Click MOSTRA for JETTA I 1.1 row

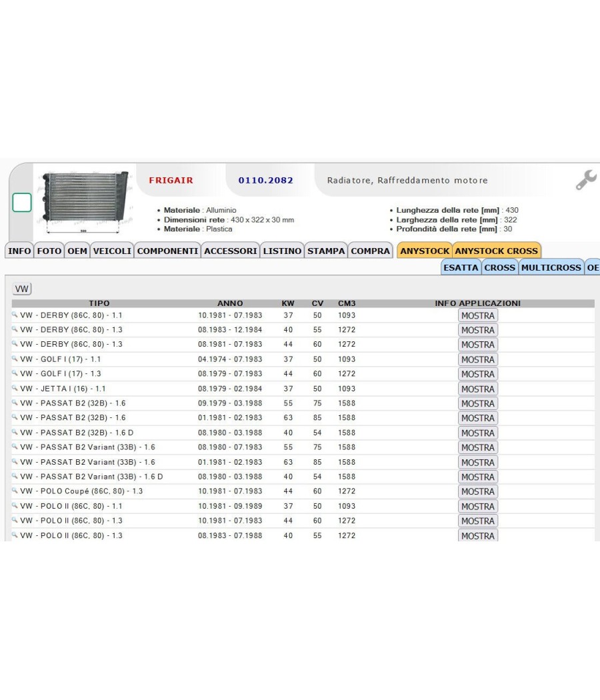click(x=478, y=389)
